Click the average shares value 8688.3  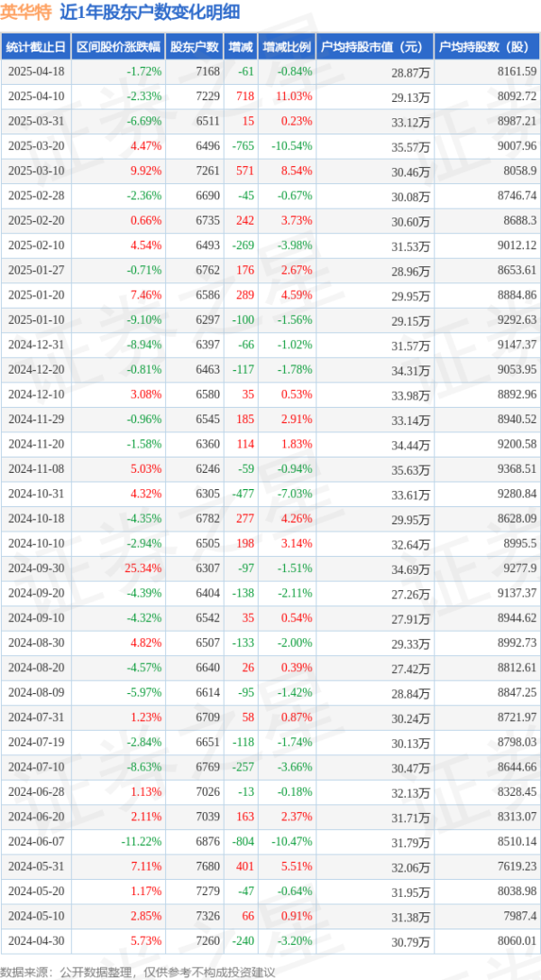[520, 220]
